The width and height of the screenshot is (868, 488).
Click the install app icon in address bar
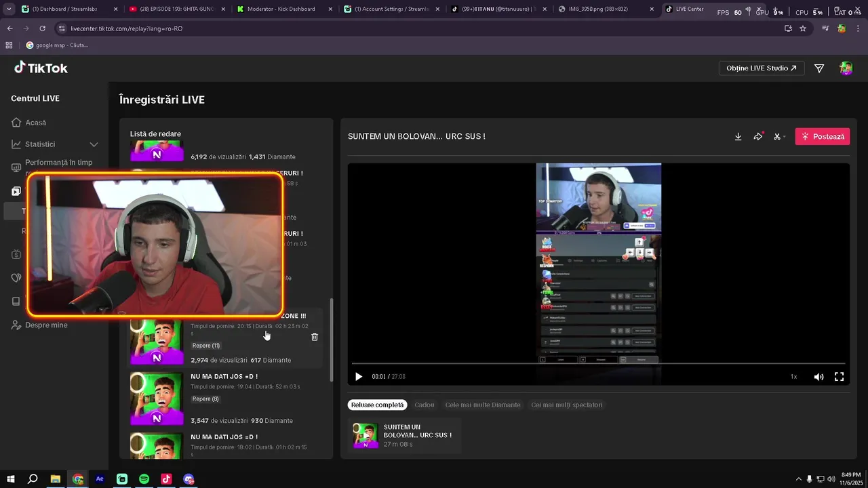[788, 28]
